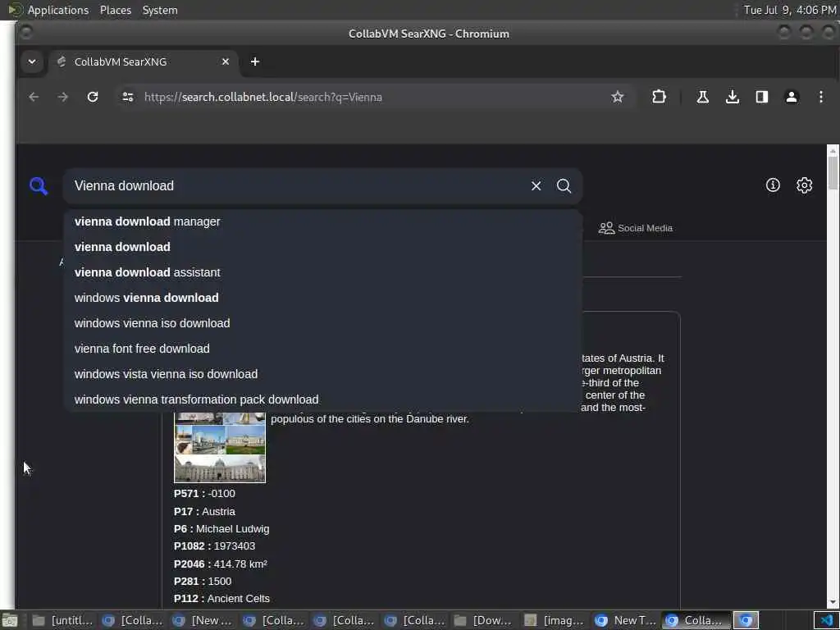The width and height of the screenshot is (840, 630).
Task: Bookmark this page with the star icon
Action: tap(617, 97)
